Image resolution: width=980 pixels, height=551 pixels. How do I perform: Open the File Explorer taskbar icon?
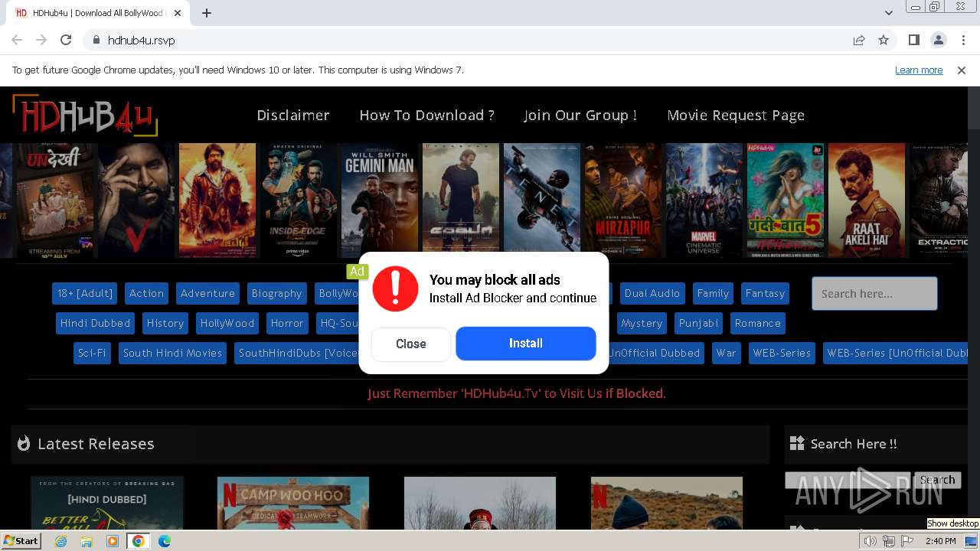click(x=87, y=541)
